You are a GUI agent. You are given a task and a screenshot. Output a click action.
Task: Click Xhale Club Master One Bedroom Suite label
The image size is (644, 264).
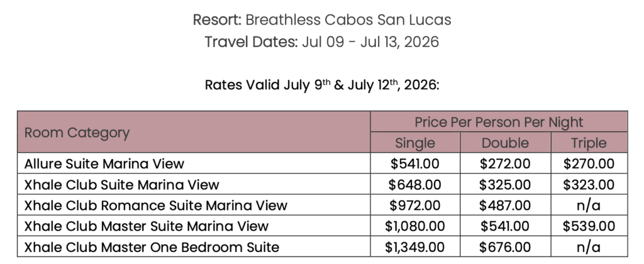(152, 247)
